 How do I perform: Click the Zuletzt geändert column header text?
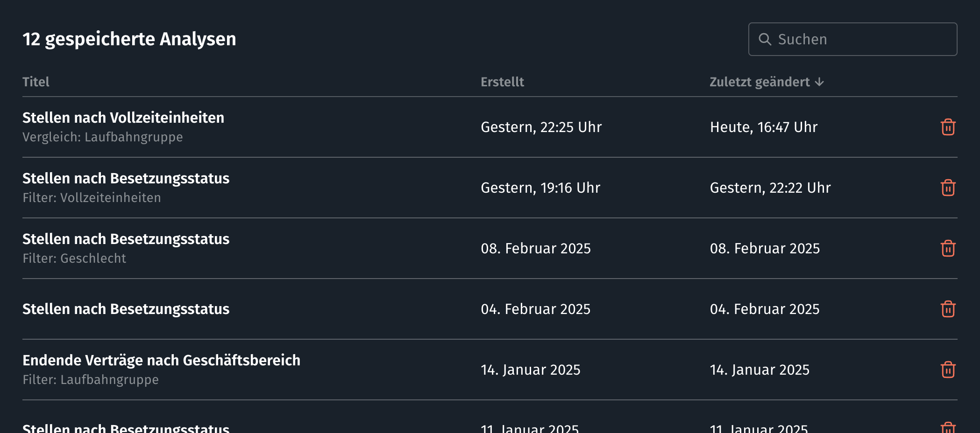point(760,82)
